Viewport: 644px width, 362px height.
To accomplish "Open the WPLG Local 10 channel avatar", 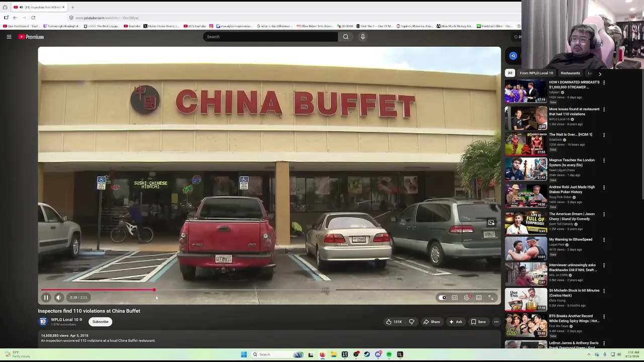I will click(43, 322).
